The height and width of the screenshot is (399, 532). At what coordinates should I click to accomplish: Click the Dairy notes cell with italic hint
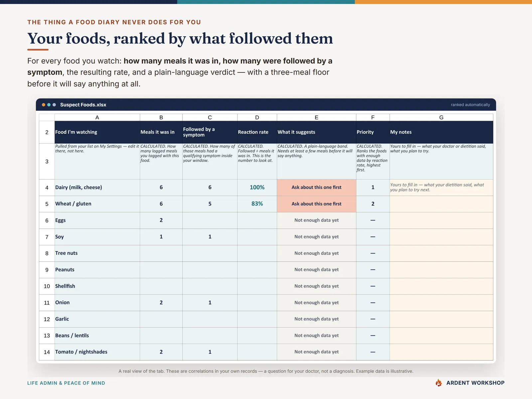point(441,188)
